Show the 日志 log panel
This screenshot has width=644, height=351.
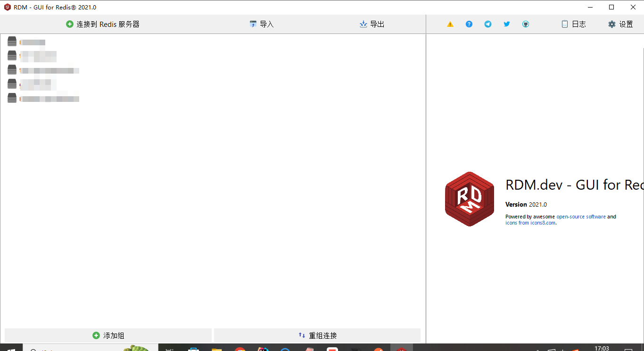tap(574, 24)
